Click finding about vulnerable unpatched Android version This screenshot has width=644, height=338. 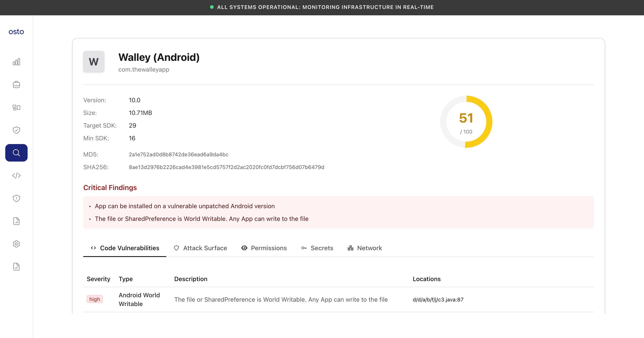tap(185, 206)
